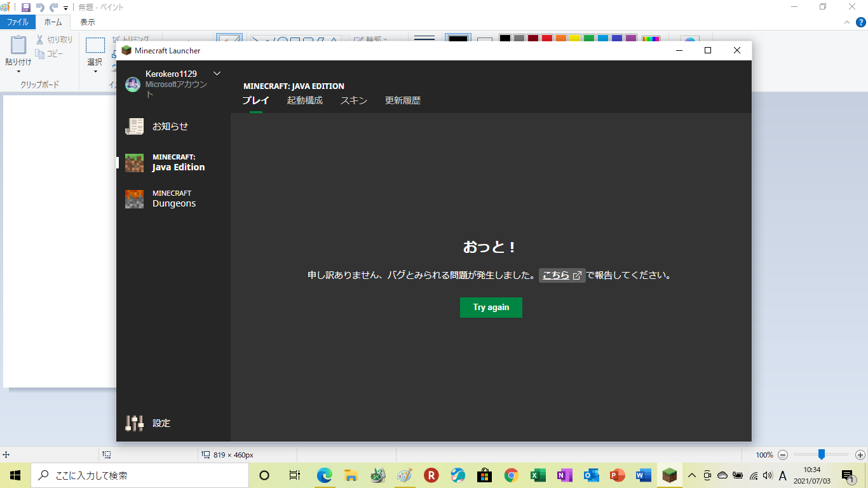
Task: Switch to the 起動構成 tab
Action: pyautogui.click(x=304, y=100)
